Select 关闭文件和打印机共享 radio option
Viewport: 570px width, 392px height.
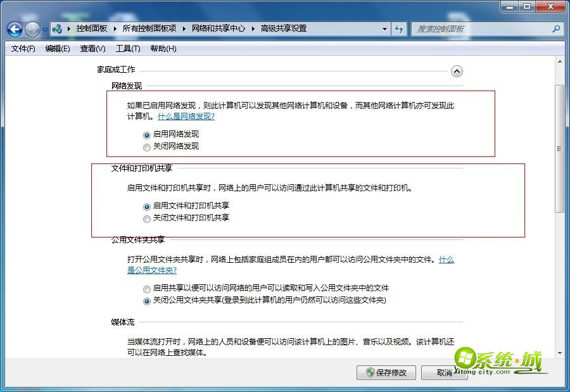pos(147,218)
